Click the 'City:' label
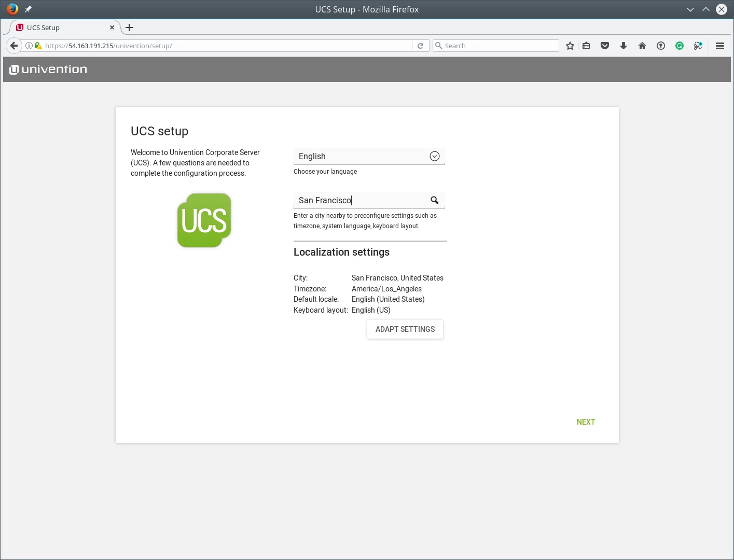This screenshot has height=560, width=734. (x=300, y=278)
